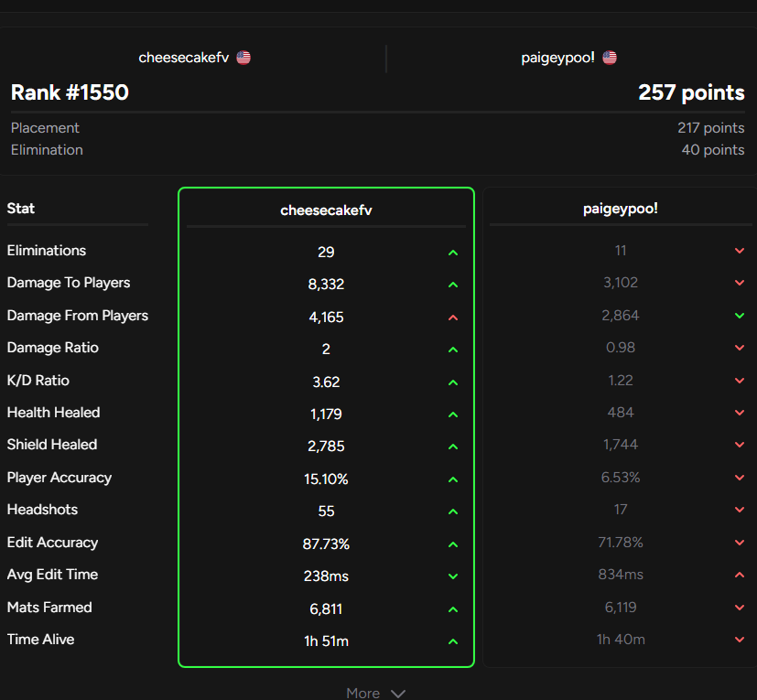Click red down arrow for paigeypoo! Player Accuracy
Image resolution: width=757 pixels, height=700 pixels.
[x=739, y=478]
